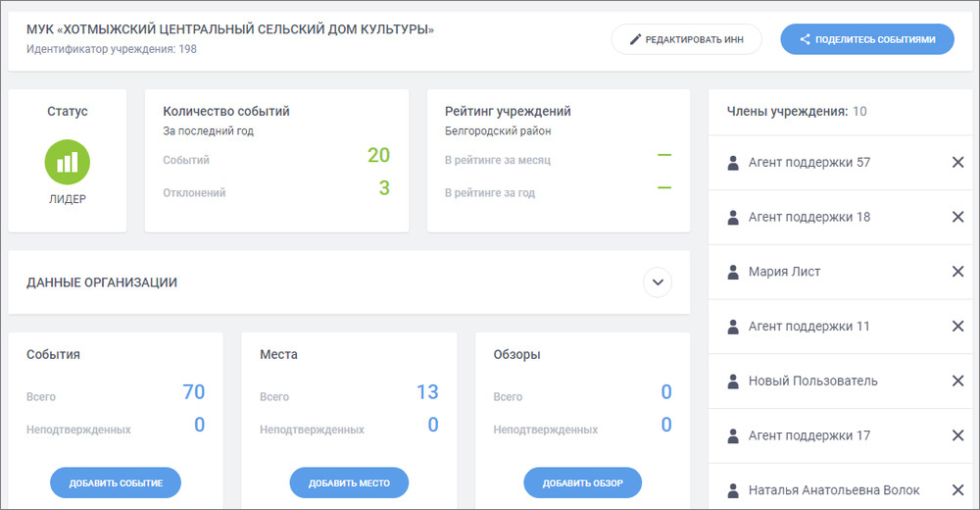This screenshot has height=510, width=980.
Task: Click Редактировать ИНН button
Action: click(x=686, y=39)
